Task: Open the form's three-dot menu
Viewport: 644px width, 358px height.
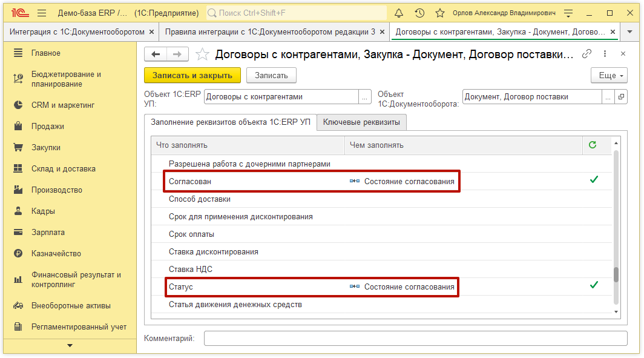Action: coord(605,54)
